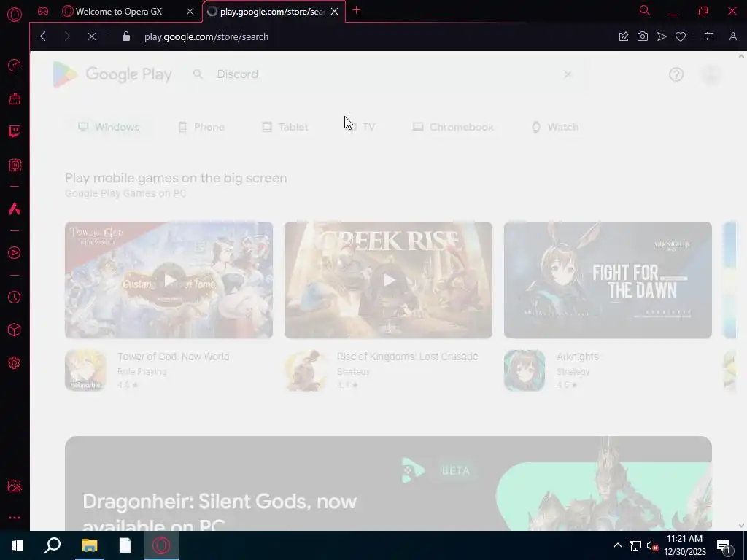
Task: Take a snapshot with the camera icon
Action: (642, 36)
